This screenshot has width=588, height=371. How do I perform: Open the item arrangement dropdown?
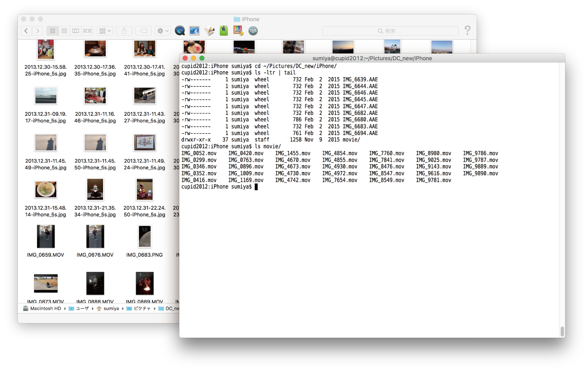click(105, 31)
